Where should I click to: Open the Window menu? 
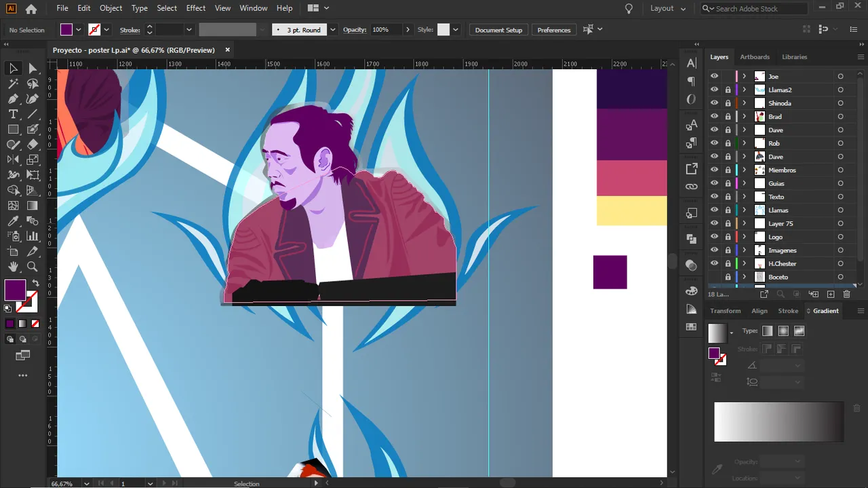click(x=253, y=8)
